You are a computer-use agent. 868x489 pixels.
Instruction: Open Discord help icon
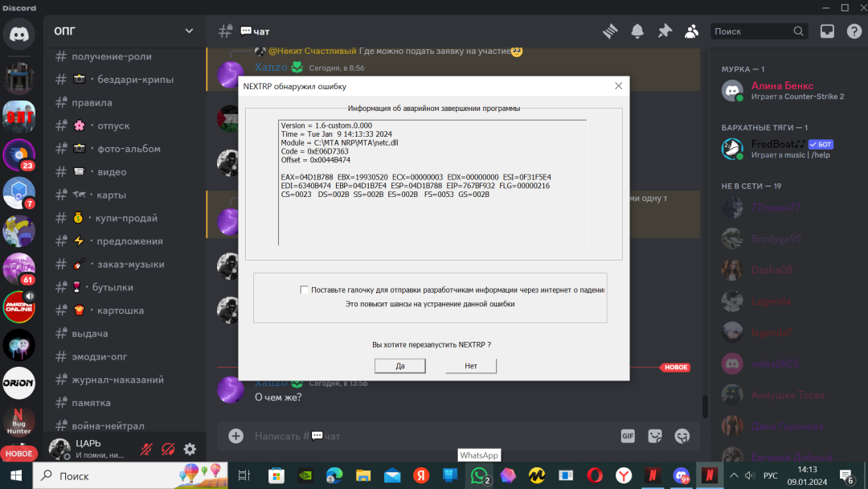pos(854,31)
